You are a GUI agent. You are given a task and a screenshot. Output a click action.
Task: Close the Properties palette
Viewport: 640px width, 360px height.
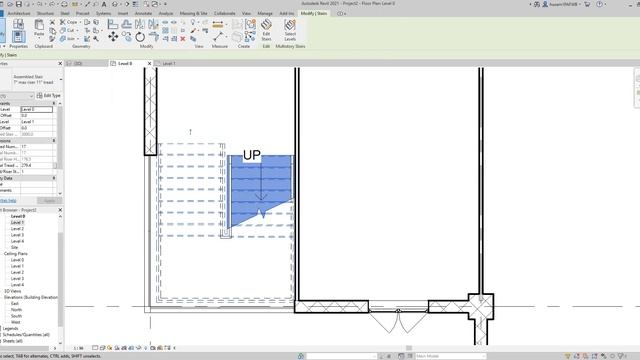(60, 64)
